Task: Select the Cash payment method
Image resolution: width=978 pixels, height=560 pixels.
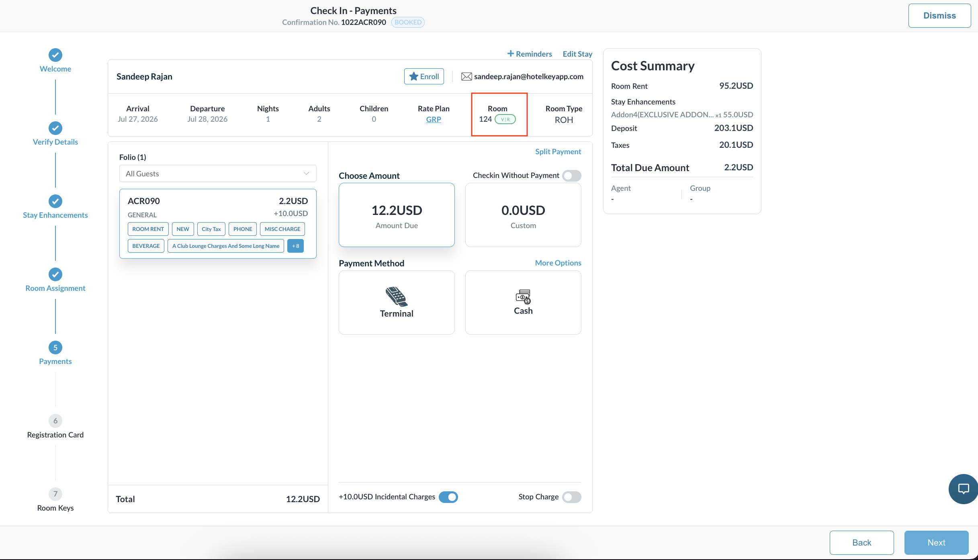Action: click(523, 302)
